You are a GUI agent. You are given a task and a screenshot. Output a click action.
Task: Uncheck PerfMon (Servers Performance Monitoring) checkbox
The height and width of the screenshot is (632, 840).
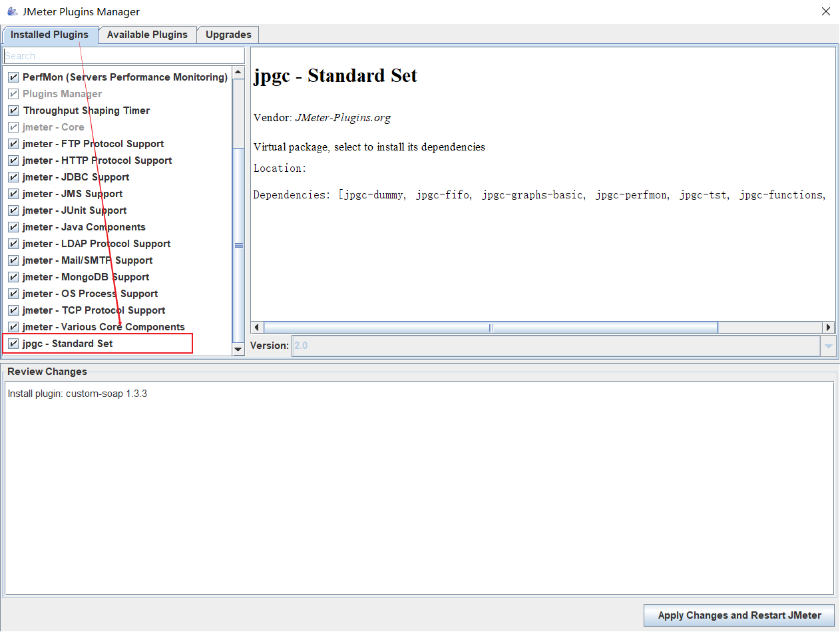click(13, 77)
